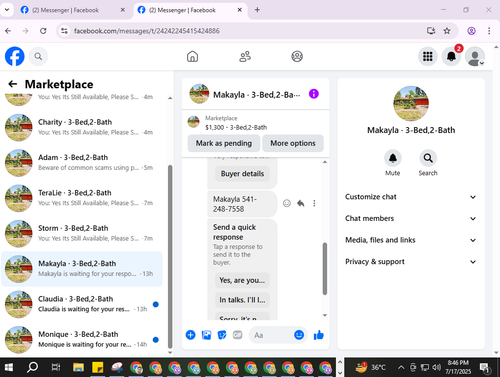
Task: Open Windows taskbar search
Action: (x=32, y=367)
